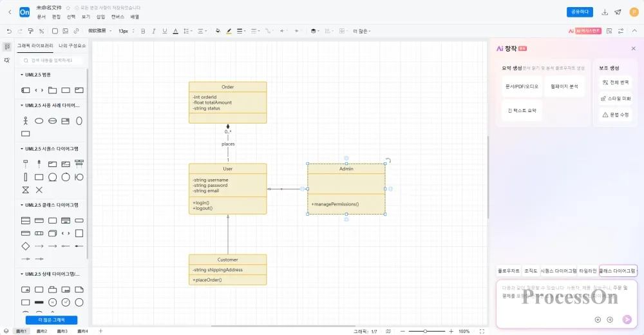Click the blue 공유하다 share button
Viewport: 644px width, 335px height.
click(x=579, y=12)
